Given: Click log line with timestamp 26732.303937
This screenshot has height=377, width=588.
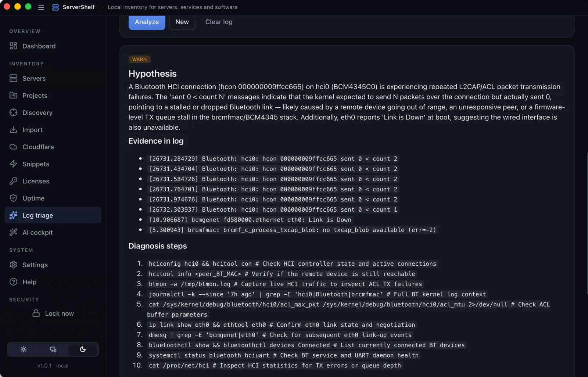Looking at the screenshot, I should click(273, 209).
